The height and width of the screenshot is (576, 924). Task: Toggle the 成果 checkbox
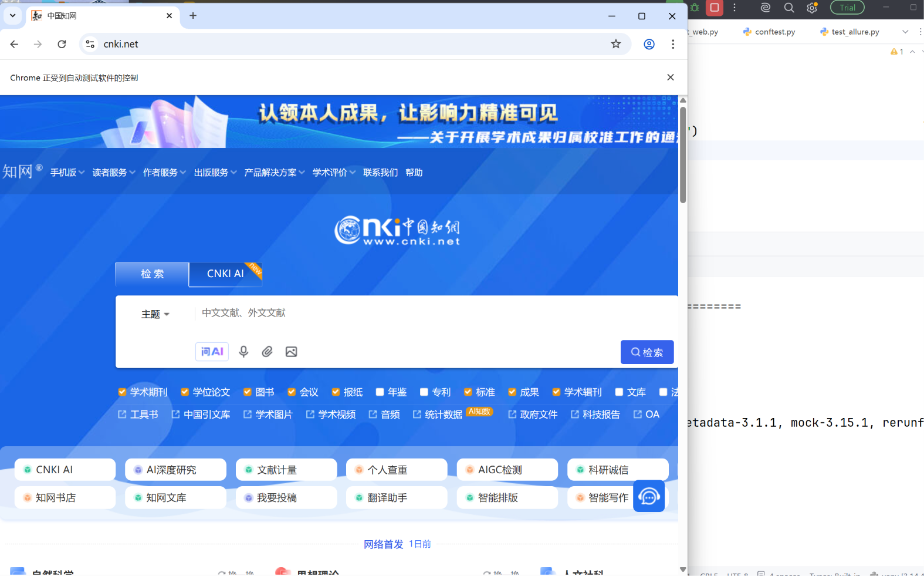(x=512, y=392)
